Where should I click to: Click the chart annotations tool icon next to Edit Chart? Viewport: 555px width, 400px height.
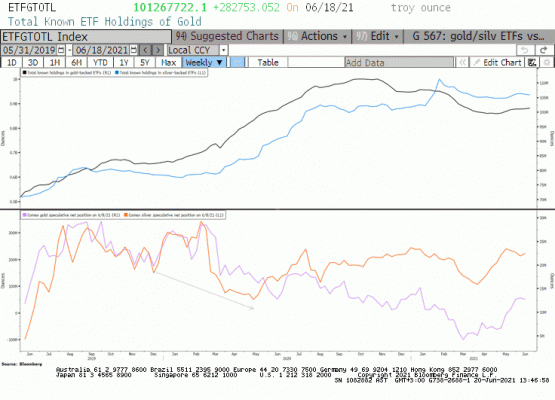point(532,63)
